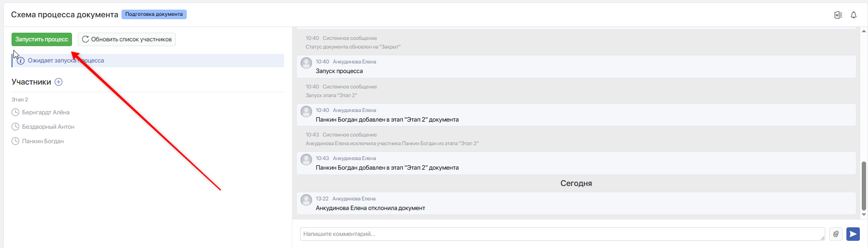Image resolution: width=868 pixels, height=248 pixels.
Task: Click avatar of Анкудинова Елена at 13:22
Action: (x=306, y=199)
